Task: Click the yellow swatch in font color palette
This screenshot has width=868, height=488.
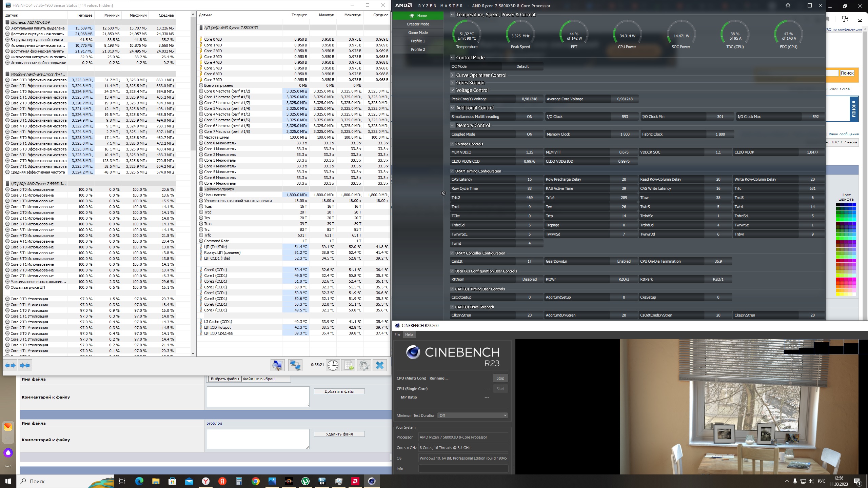Action: (838, 294)
